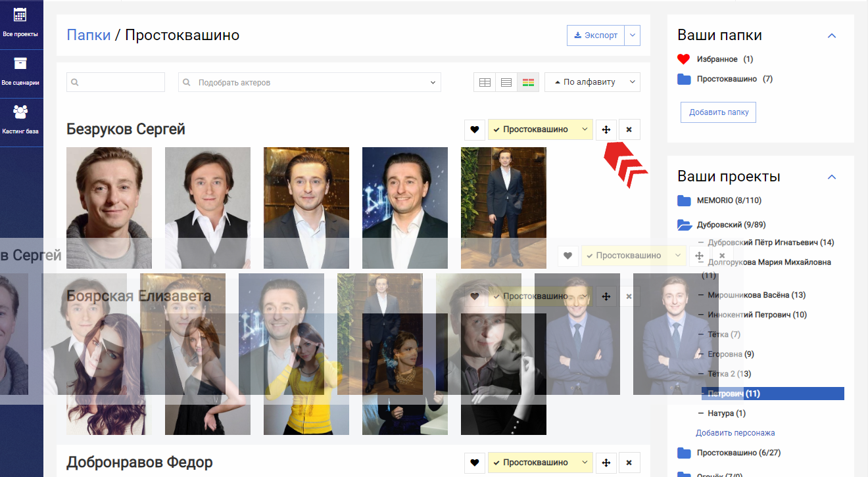Select Мирошникова Васёна (13) character
Screen dimensions: 868x477
pos(757,295)
